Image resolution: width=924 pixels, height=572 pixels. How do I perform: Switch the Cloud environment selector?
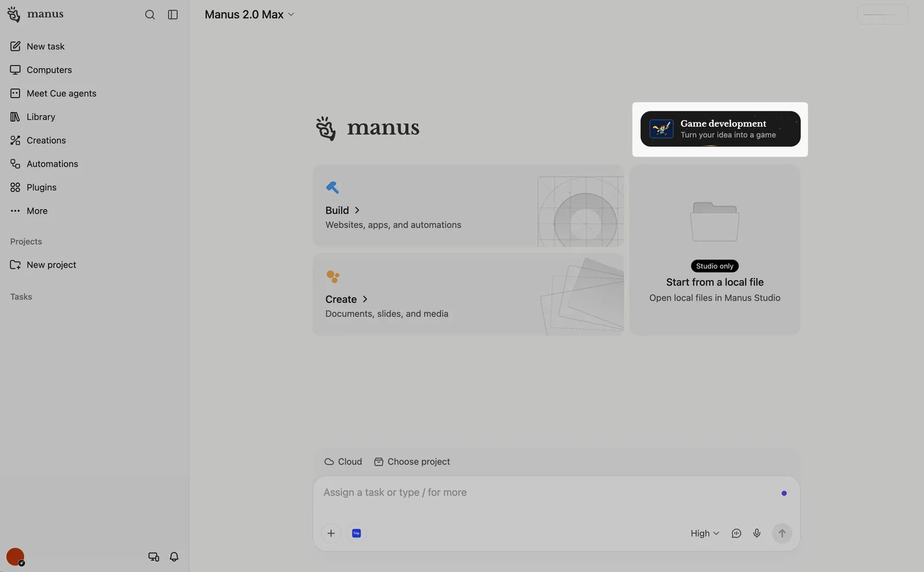pos(343,462)
